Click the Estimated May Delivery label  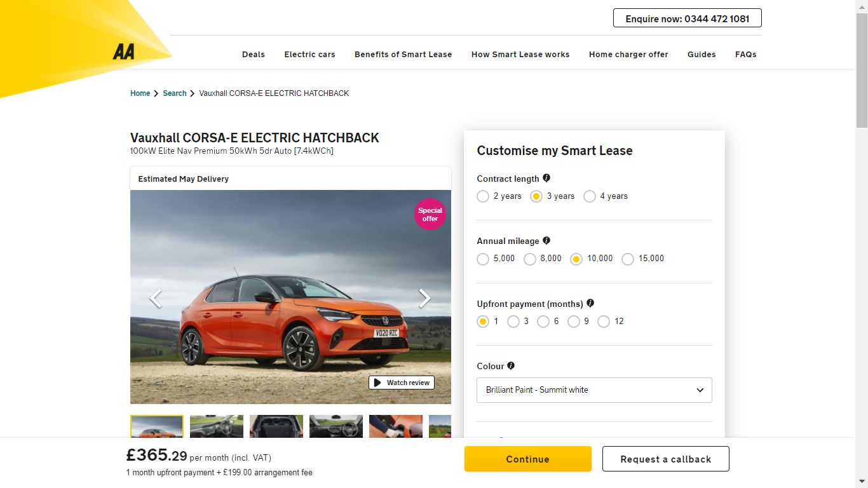183,179
